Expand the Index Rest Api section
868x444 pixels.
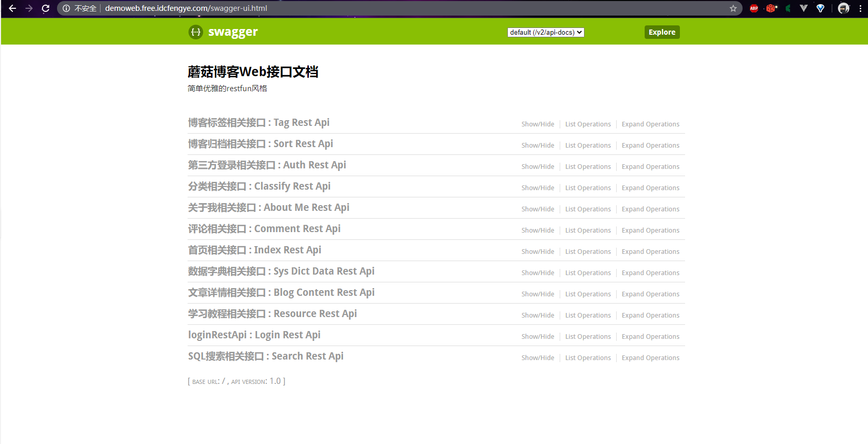[x=254, y=250]
